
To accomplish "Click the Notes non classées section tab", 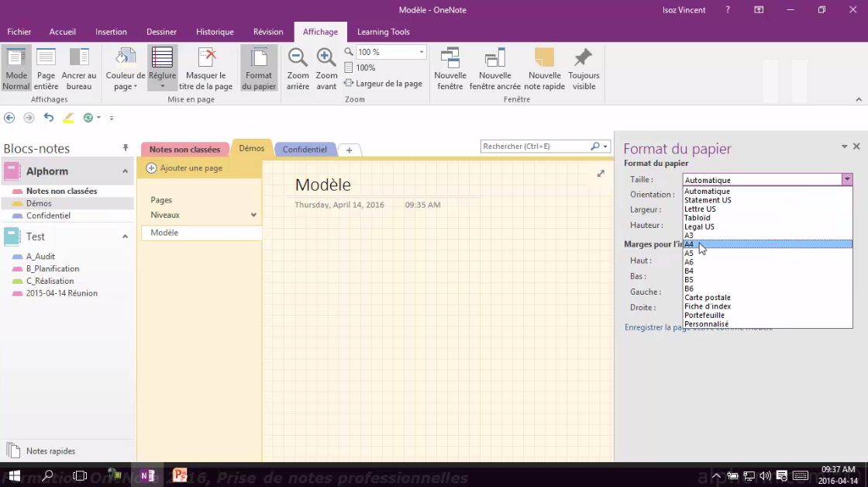I will click(184, 150).
